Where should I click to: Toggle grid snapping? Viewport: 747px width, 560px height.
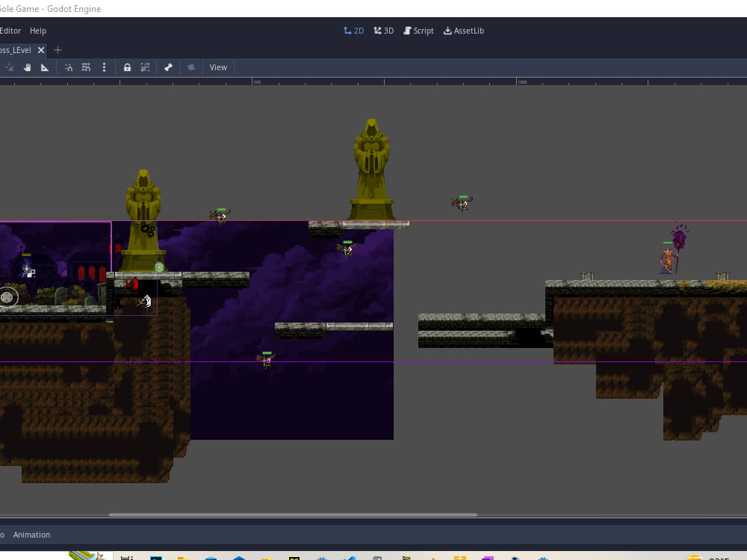tap(86, 67)
